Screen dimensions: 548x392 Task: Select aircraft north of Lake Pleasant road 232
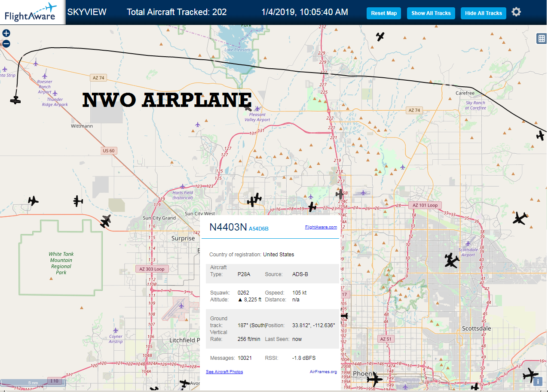[x=380, y=36]
